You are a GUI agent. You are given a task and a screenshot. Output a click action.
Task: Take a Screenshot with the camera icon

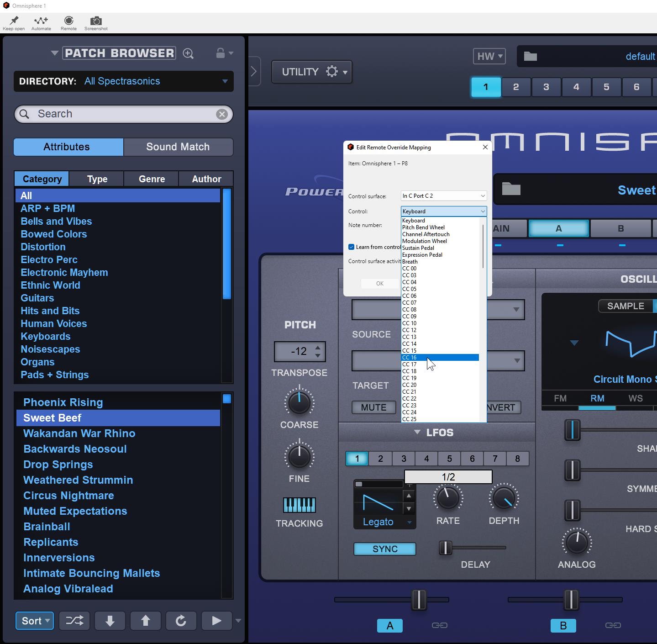point(96,21)
